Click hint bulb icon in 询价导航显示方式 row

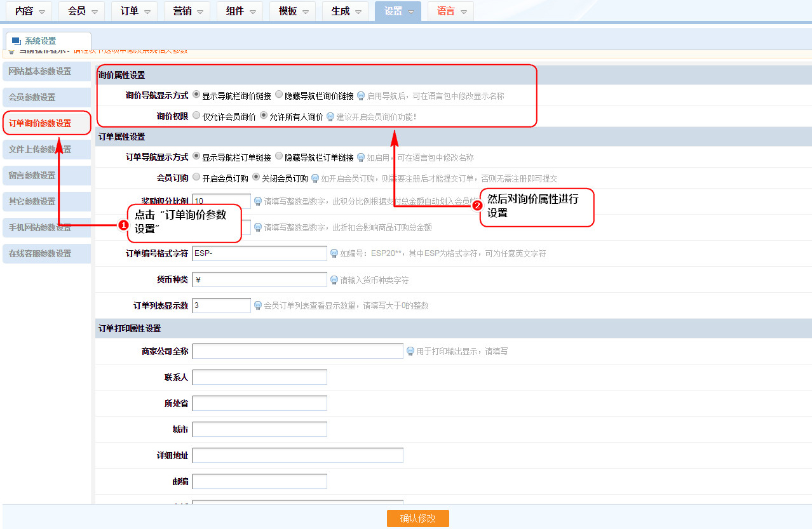coord(361,96)
